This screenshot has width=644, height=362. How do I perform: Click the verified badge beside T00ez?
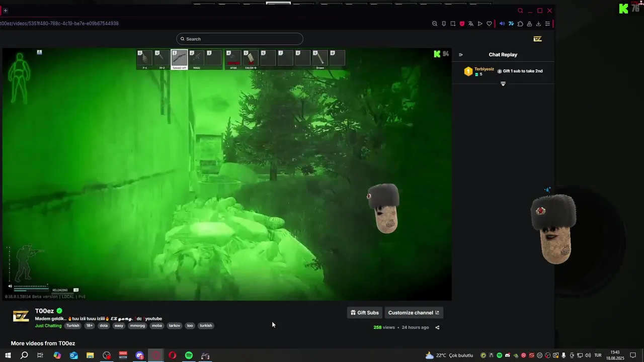click(x=59, y=311)
